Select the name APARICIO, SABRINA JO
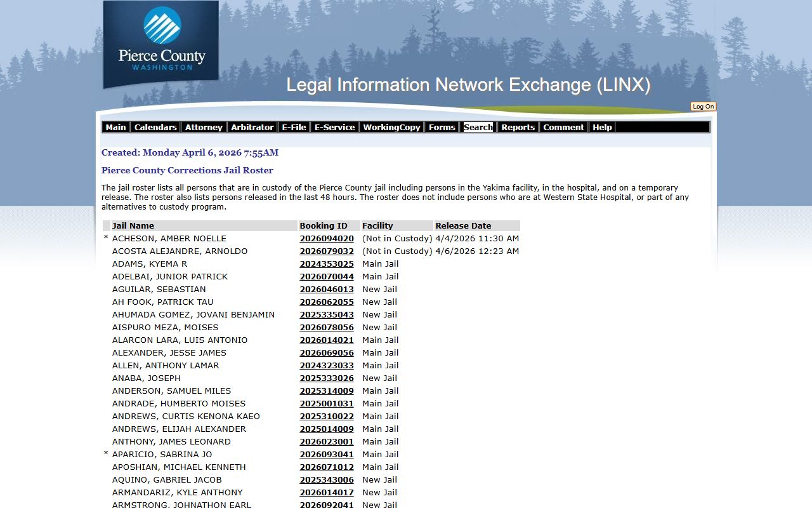This screenshot has height=508, width=812. tap(162, 455)
